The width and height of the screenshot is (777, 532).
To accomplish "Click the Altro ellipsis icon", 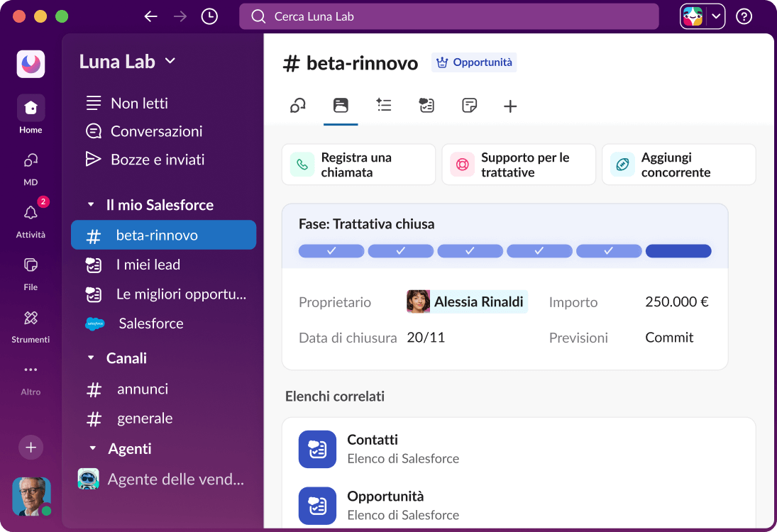I will (x=30, y=371).
